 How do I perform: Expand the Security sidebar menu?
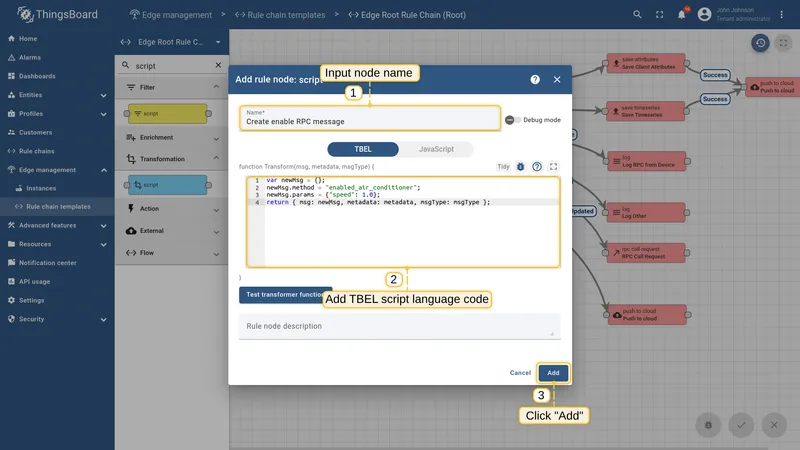click(57, 319)
